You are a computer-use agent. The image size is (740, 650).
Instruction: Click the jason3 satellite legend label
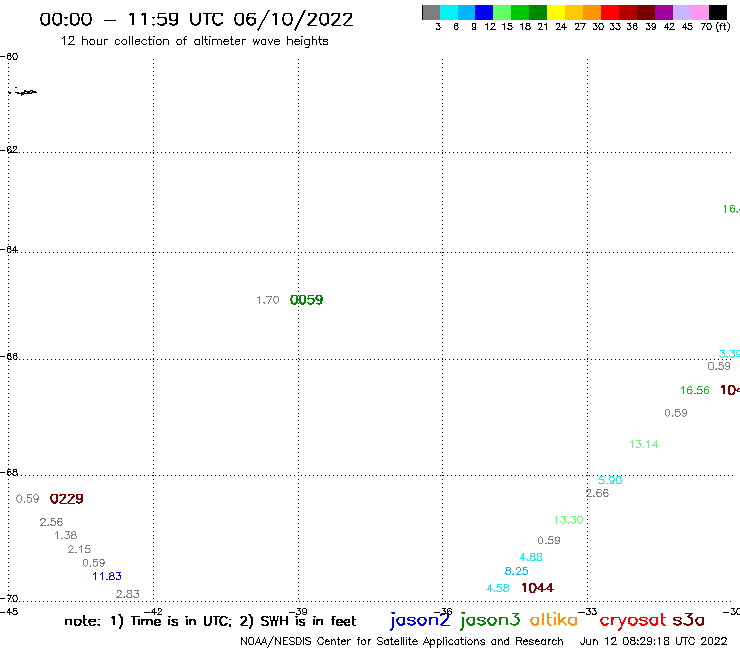490,620
